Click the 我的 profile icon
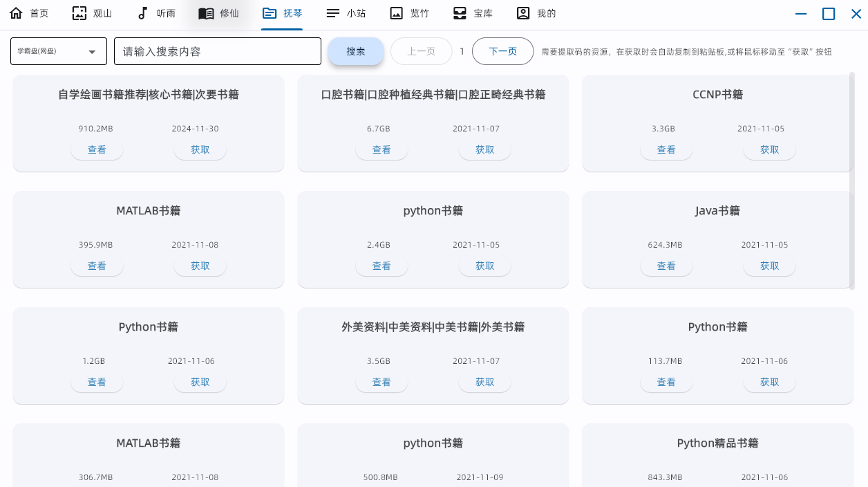The image size is (868, 487). [523, 13]
